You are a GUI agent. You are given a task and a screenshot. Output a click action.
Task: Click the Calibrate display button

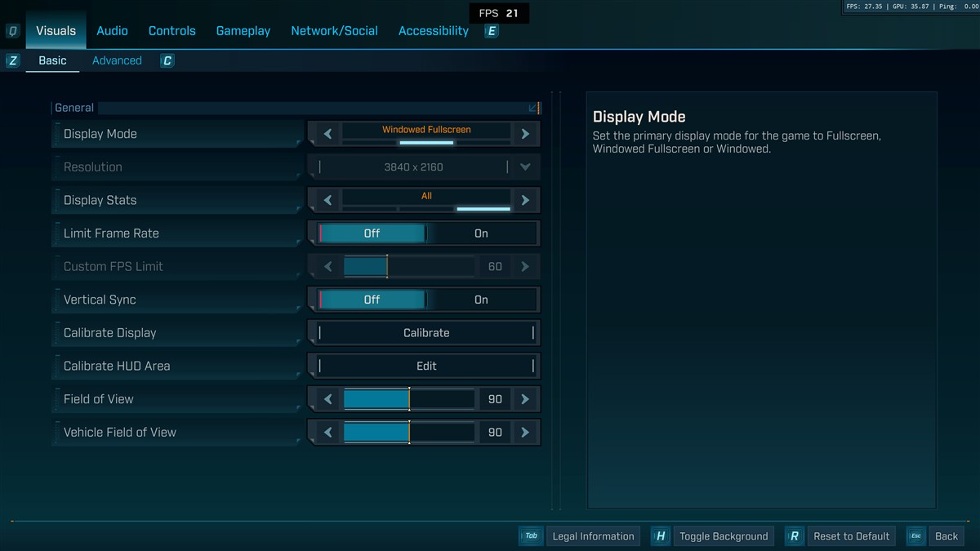[x=426, y=333]
